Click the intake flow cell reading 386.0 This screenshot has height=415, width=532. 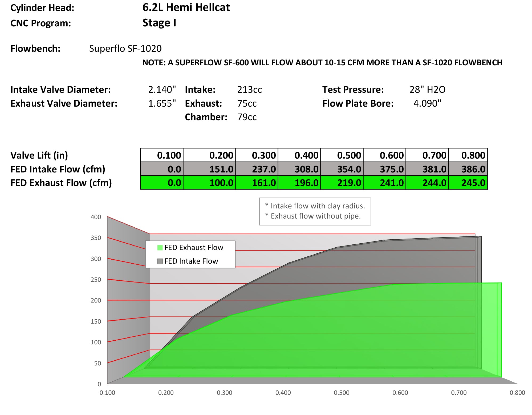(x=468, y=169)
